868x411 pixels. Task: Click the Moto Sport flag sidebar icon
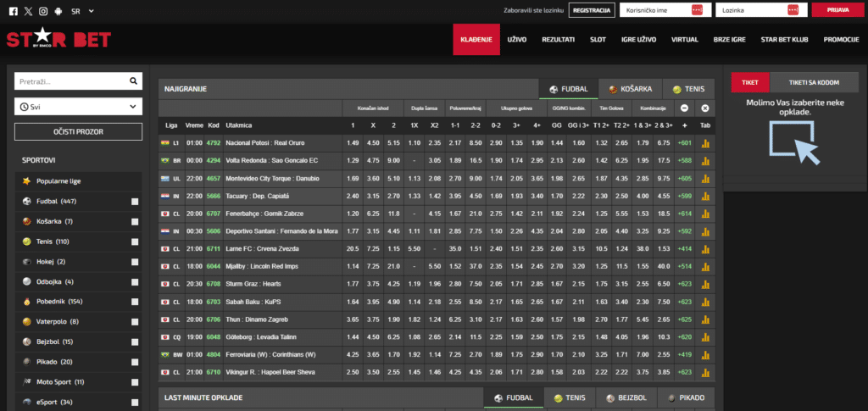pyautogui.click(x=26, y=382)
